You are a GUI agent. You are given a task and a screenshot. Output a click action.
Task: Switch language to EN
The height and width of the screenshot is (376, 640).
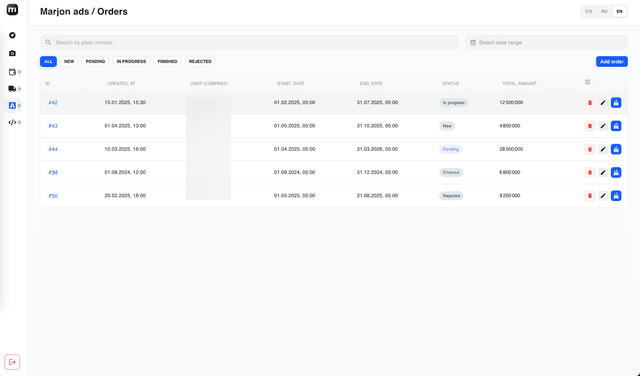pyautogui.click(x=619, y=11)
